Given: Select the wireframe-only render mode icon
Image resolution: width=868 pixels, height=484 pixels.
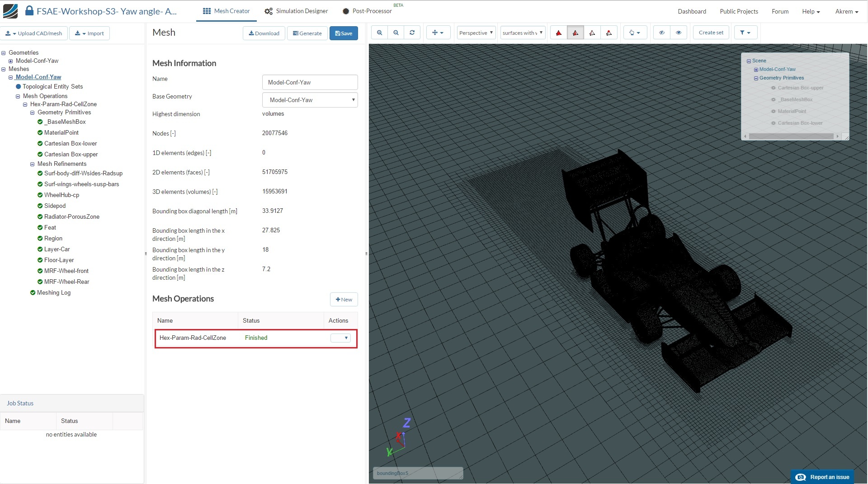Looking at the screenshot, I should click(592, 33).
